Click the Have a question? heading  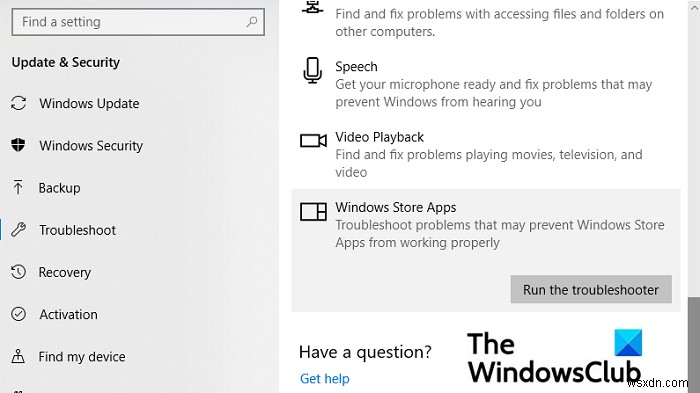(365, 352)
